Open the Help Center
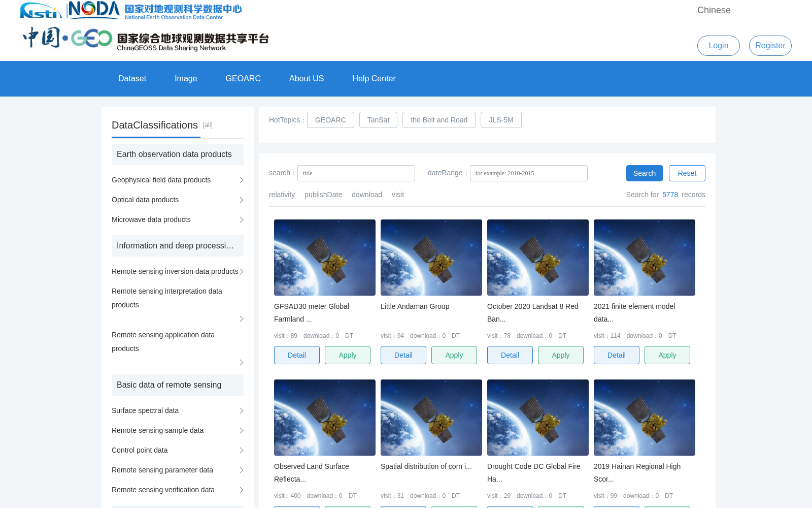This screenshot has width=812, height=508. pyautogui.click(x=374, y=79)
